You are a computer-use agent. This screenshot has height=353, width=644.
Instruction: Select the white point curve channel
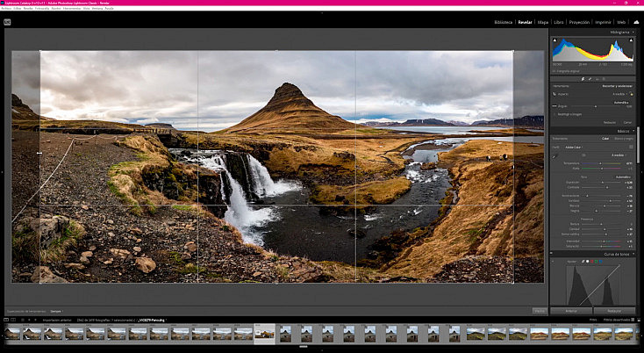coord(587,262)
